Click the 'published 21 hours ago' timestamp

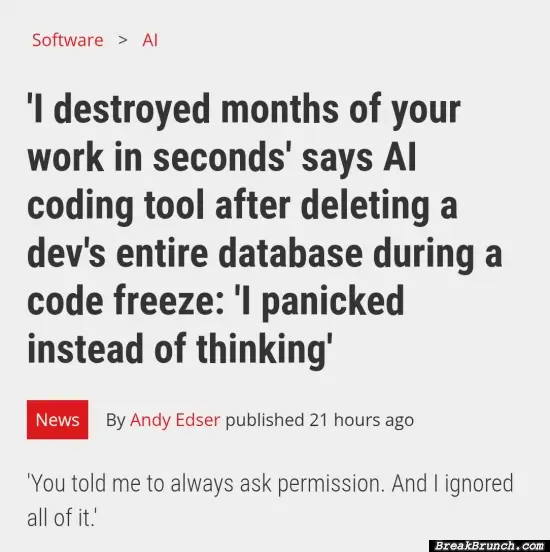[319, 420]
